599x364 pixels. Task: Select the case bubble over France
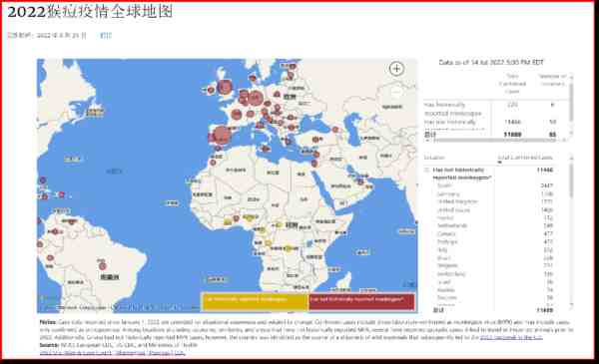[x=237, y=114]
